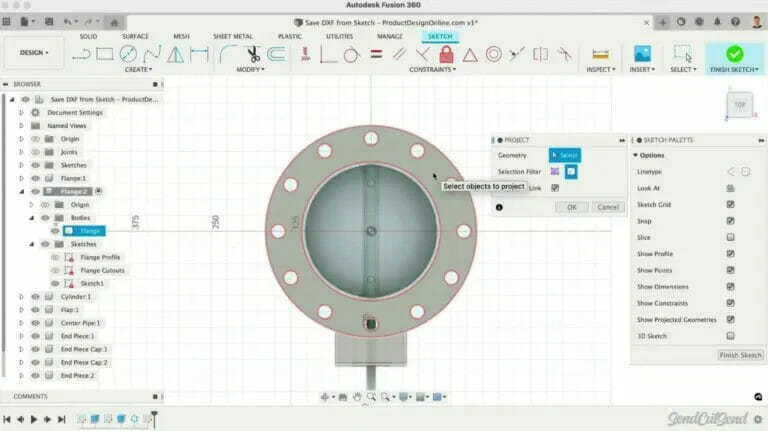Collapse the Options section in Sketch Palette
Screen dimensions: 768x431
636,155
